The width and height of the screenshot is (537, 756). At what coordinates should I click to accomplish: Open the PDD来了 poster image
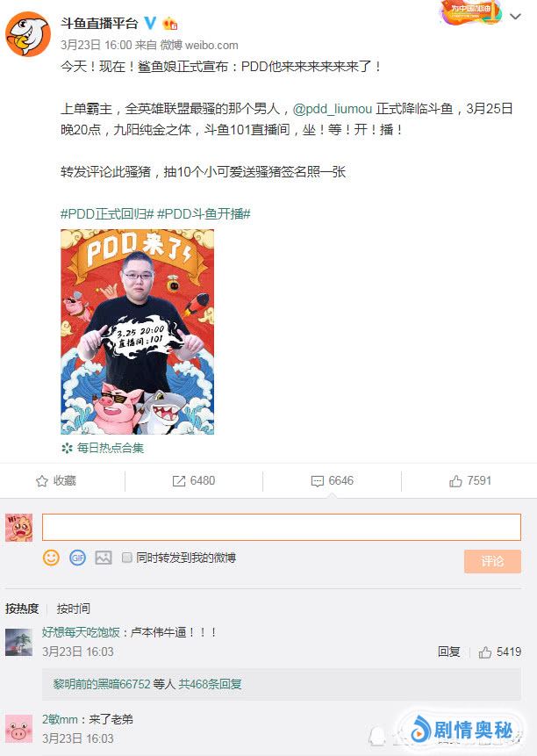(x=137, y=332)
